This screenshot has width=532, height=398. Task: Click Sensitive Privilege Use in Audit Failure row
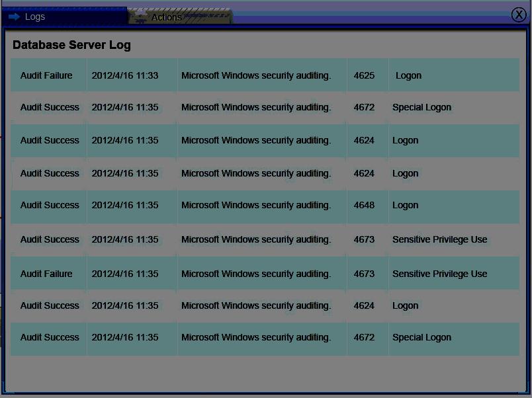click(439, 274)
